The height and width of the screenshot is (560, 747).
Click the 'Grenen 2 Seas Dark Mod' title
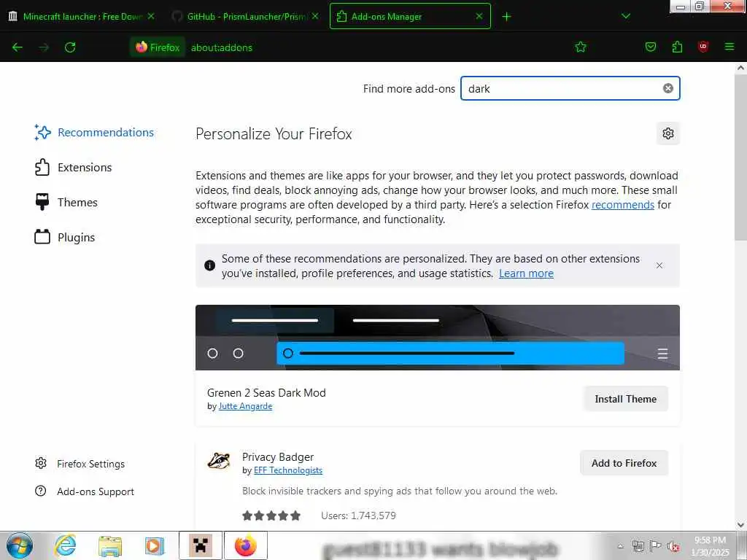(266, 393)
